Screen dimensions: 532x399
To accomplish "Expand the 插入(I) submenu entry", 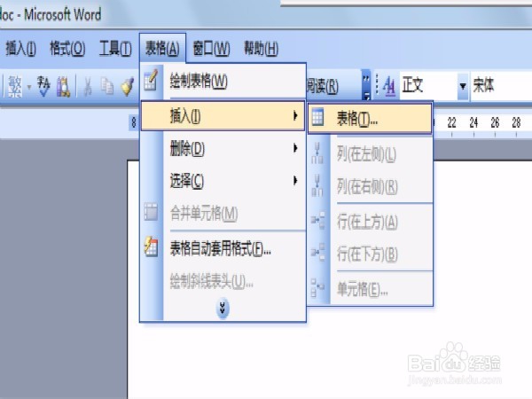I will (x=223, y=116).
